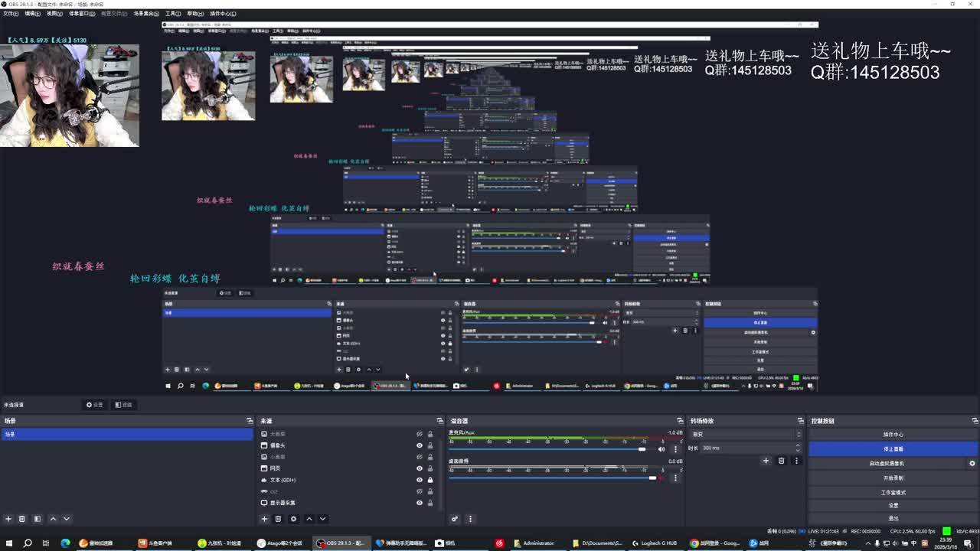The image size is (980, 551).
Task: Mute the 麦克风/Aux speaker icon
Action: (x=661, y=449)
